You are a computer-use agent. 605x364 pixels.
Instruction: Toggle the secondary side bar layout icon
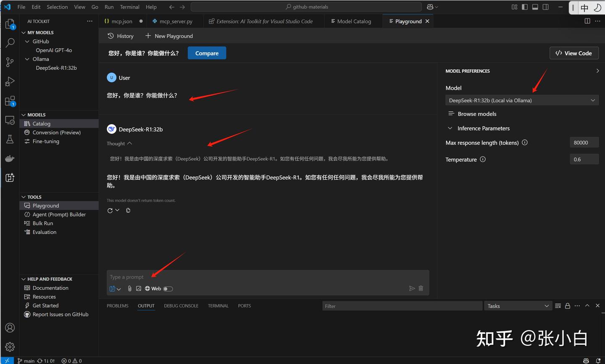click(x=546, y=7)
